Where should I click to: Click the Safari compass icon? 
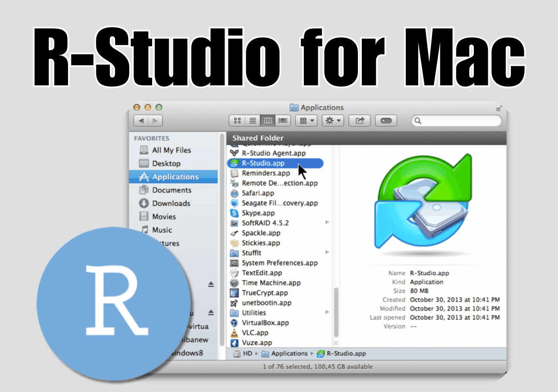(x=235, y=193)
